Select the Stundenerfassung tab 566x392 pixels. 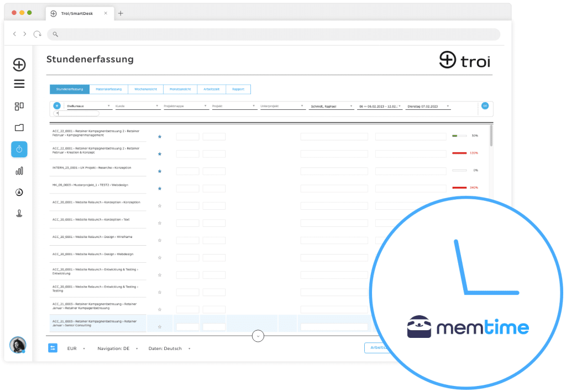70,89
